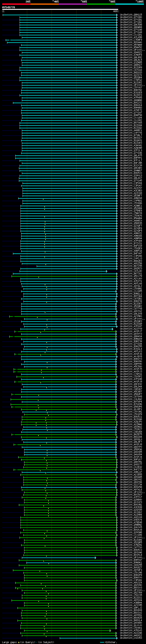Open hit UniRef100_C3PU41
Viewport: 146px width, 644px height.
click(x=131, y=580)
